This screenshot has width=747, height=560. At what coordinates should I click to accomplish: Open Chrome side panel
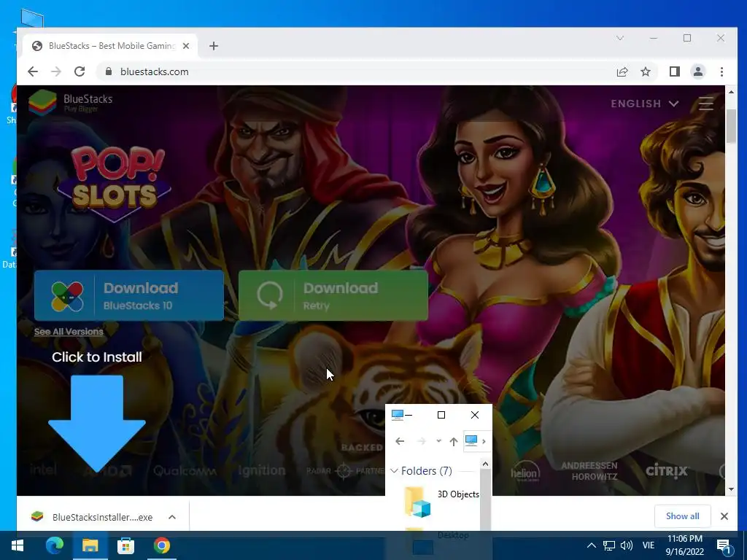coord(675,71)
